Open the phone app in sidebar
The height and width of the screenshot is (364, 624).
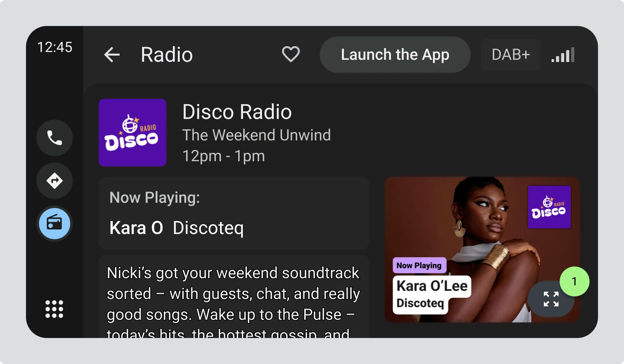[x=55, y=138]
